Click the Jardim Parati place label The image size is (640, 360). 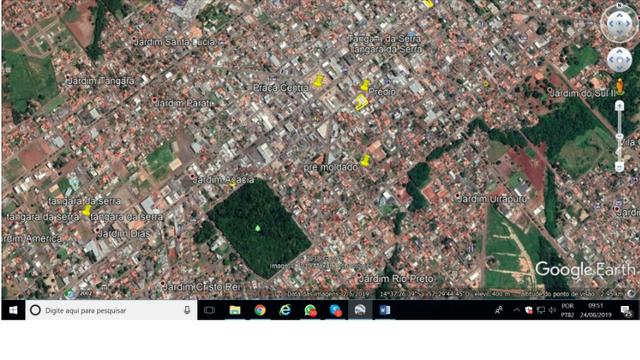click(x=184, y=103)
